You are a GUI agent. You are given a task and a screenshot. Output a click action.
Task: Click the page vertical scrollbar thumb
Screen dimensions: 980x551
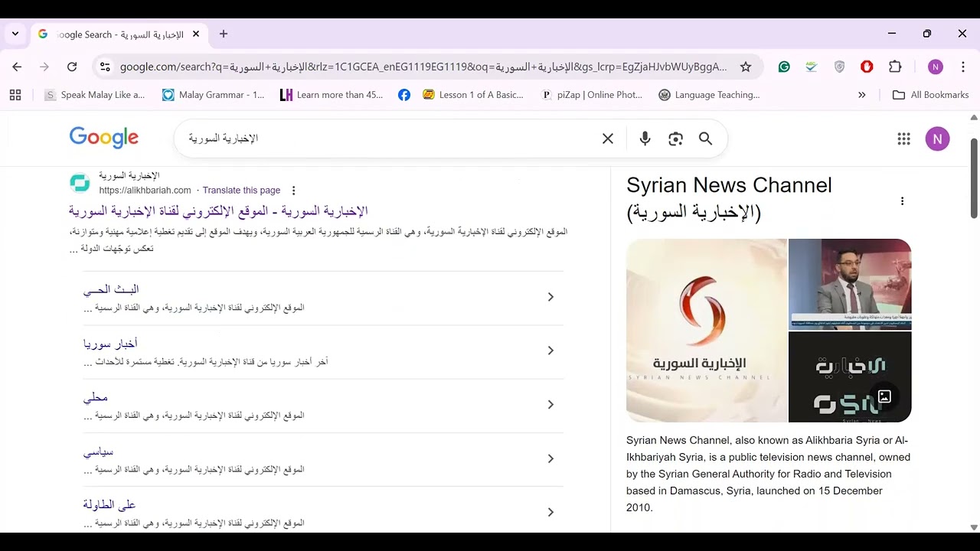[x=974, y=178]
